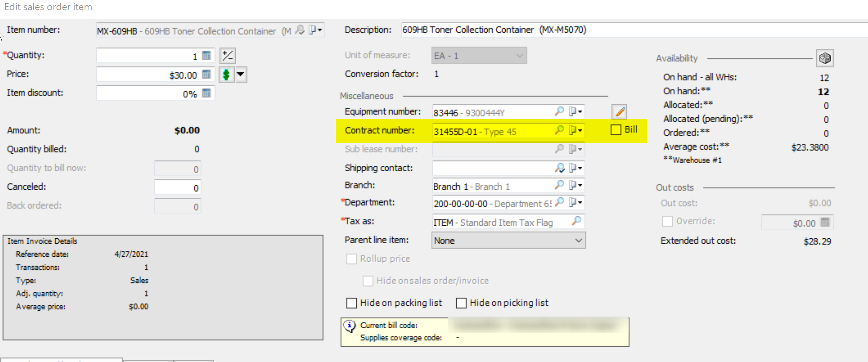Click the Shipping contact lookup icon
The width and height of the screenshot is (868, 362).
[x=560, y=168]
